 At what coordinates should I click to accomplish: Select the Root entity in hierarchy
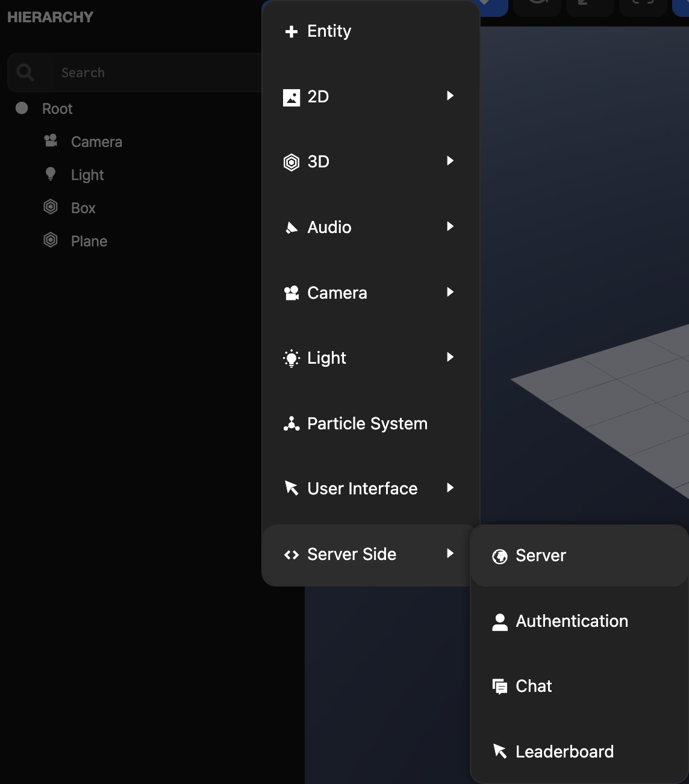coord(57,109)
